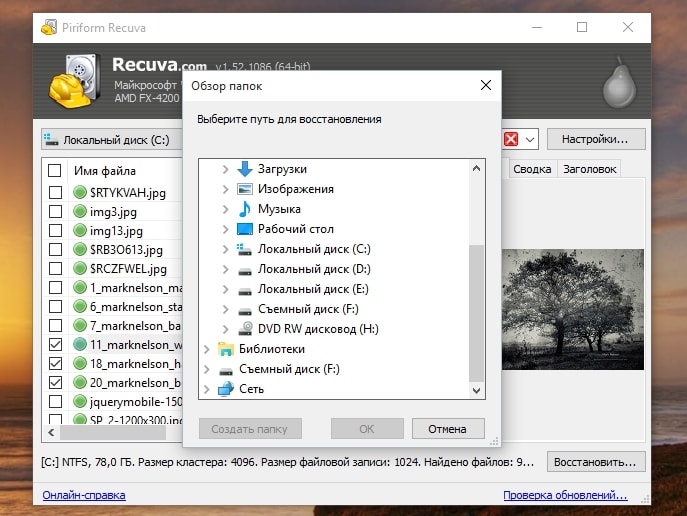Switch to the Сводка tab
Image resolution: width=687 pixels, height=516 pixels.
point(532,169)
